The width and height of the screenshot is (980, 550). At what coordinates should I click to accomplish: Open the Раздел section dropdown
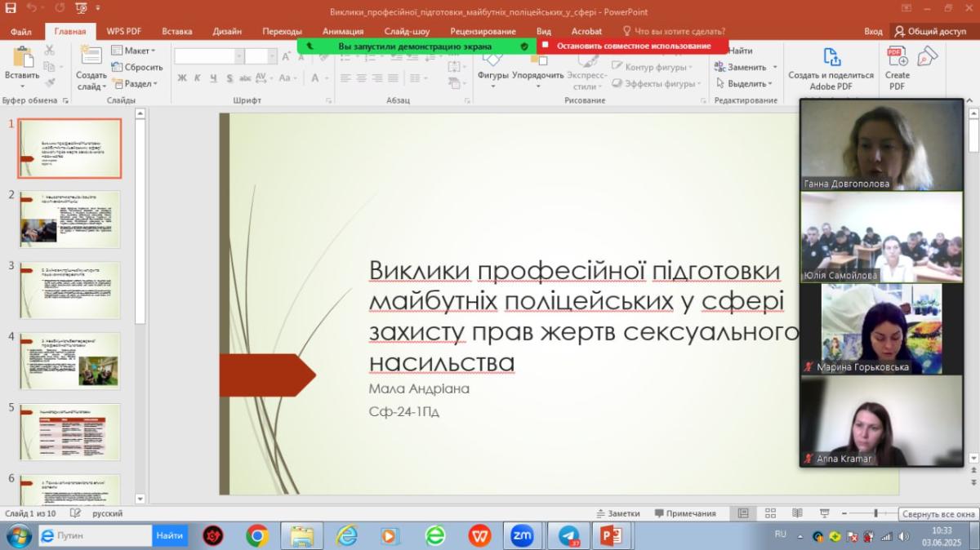coord(135,83)
